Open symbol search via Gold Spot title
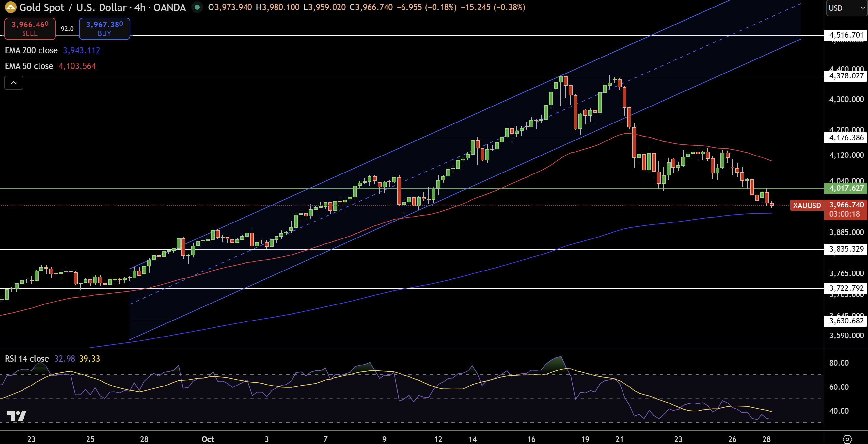 pos(41,8)
